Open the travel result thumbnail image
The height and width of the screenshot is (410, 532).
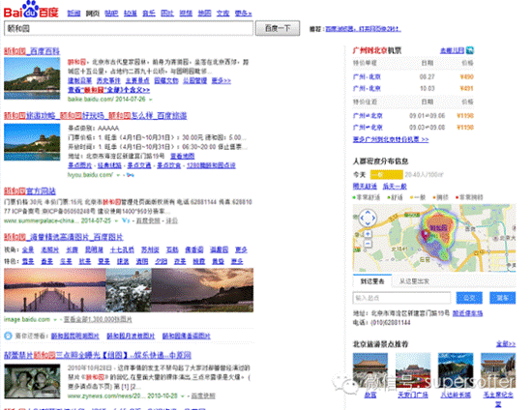coord(32,142)
